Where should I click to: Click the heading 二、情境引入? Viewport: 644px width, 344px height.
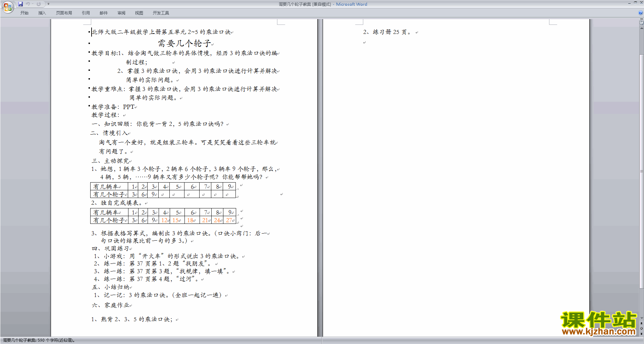coord(109,133)
